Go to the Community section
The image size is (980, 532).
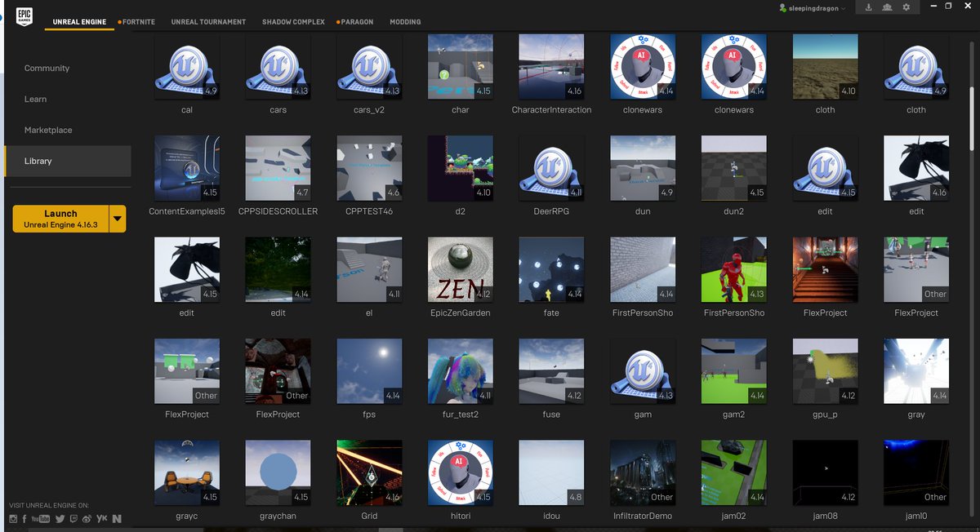pos(47,68)
